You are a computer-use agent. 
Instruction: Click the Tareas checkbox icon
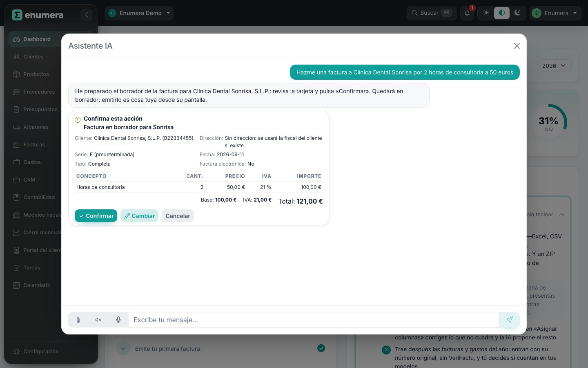pos(16,268)
